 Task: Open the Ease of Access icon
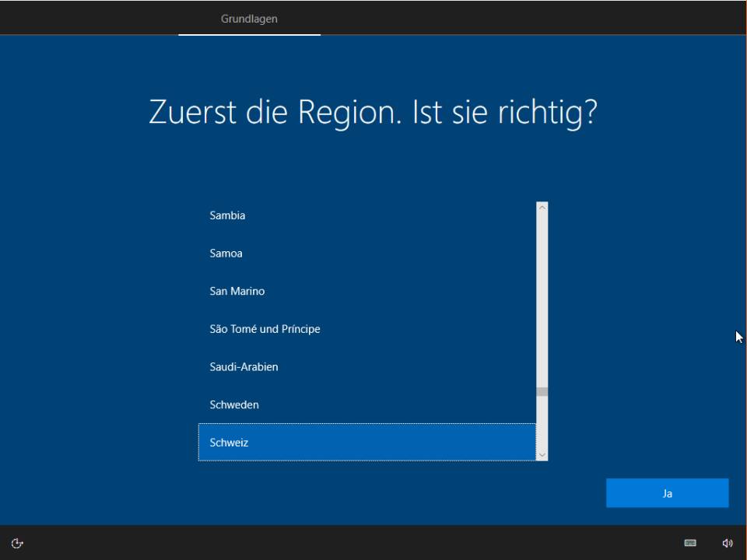click(x=17, y=543)
